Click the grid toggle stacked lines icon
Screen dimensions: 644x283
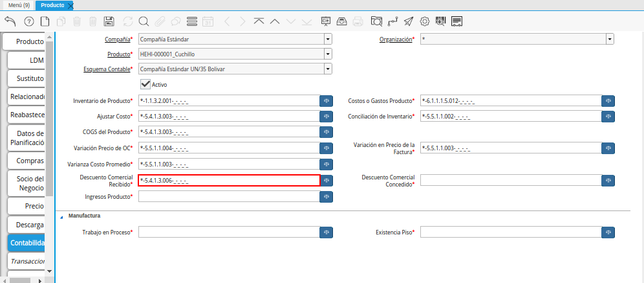click(192, 21)
